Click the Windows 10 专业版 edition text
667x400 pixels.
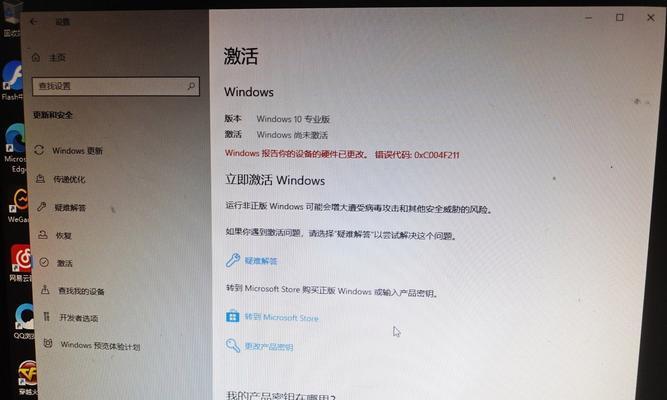293,119
